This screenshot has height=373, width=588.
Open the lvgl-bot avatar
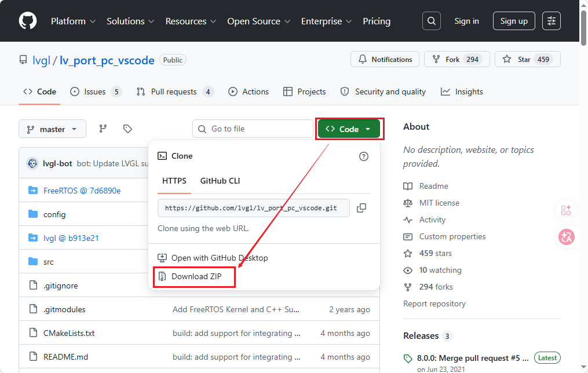[32, 163]
